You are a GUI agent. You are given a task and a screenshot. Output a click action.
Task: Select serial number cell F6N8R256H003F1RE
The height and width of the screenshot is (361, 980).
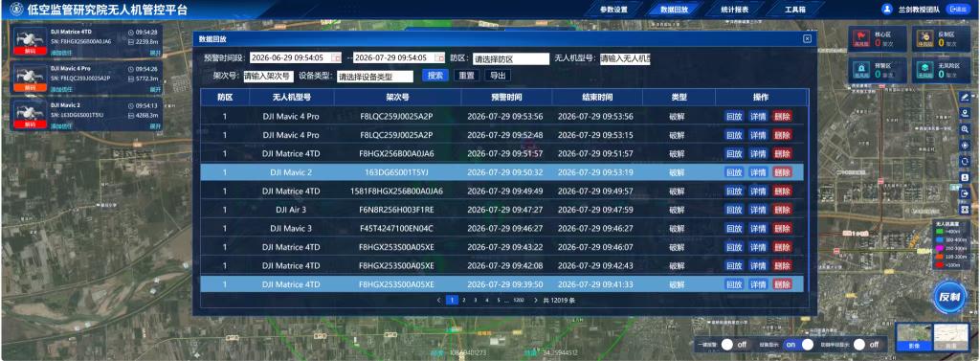397,210
